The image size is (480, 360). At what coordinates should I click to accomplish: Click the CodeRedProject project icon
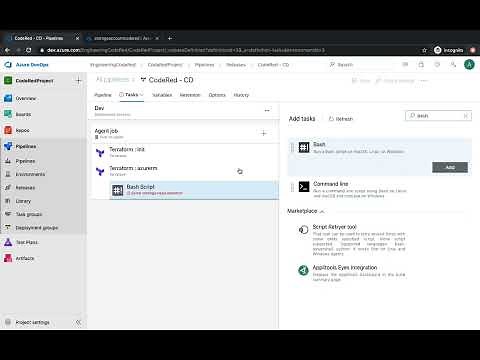(x=8, y=80)
